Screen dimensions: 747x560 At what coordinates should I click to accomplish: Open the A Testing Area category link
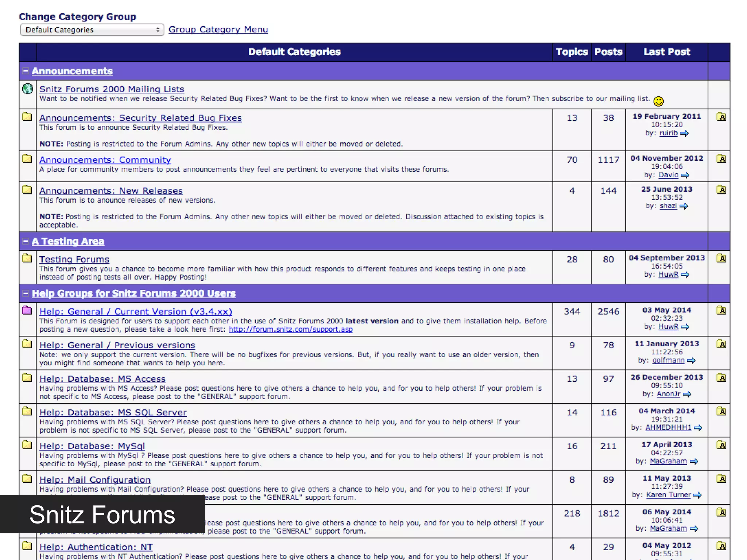(68, 241)
